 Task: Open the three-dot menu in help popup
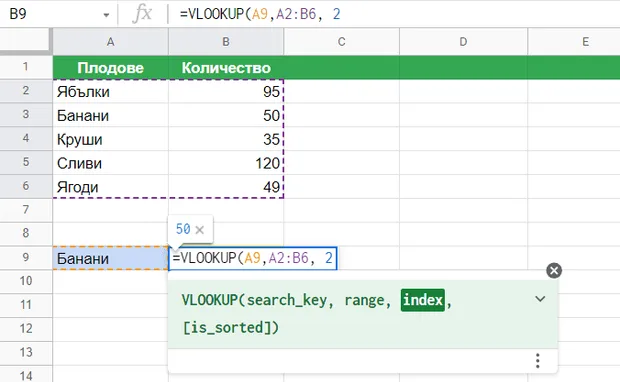537,361
